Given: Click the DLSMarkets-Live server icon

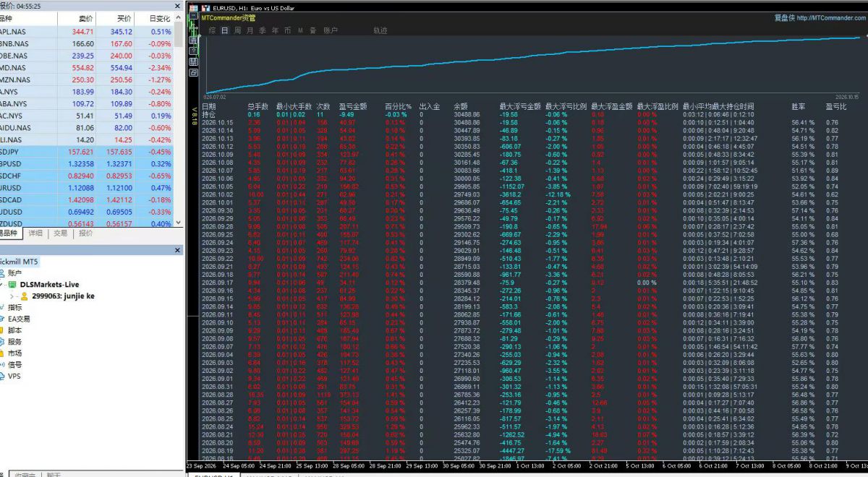Looking at the screenshot, I should click(x=14, y=285).
